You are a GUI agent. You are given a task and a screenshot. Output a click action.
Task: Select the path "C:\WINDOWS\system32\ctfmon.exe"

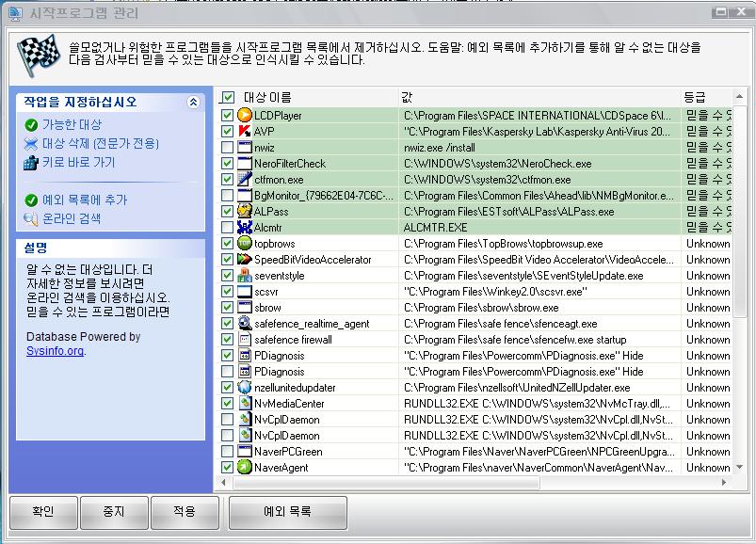[x=487, y=180]
